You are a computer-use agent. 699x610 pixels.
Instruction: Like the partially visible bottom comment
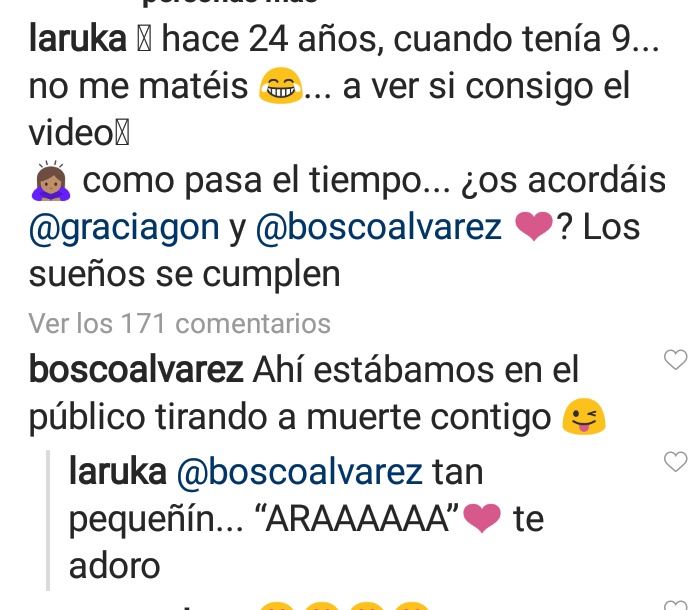tap(675, 606)
